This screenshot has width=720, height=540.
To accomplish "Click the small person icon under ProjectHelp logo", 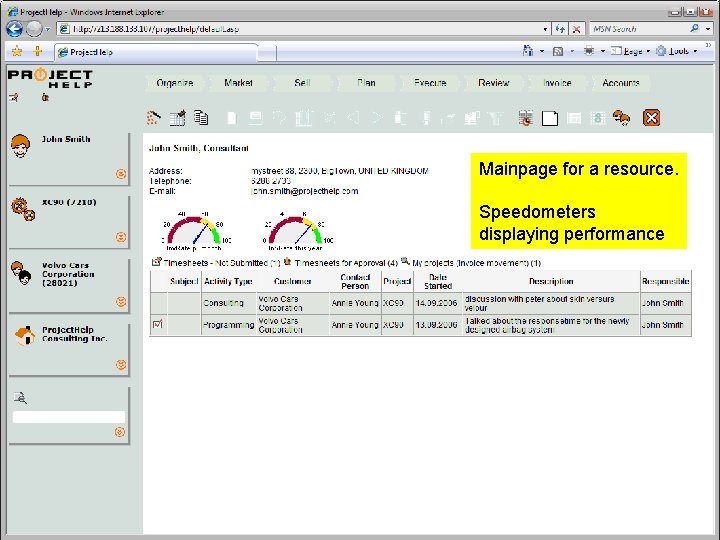I will pos(45,97).
